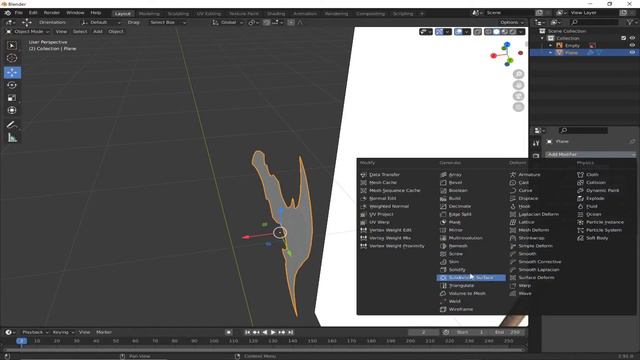Click the pan view hand gizmo

point(518,85)
